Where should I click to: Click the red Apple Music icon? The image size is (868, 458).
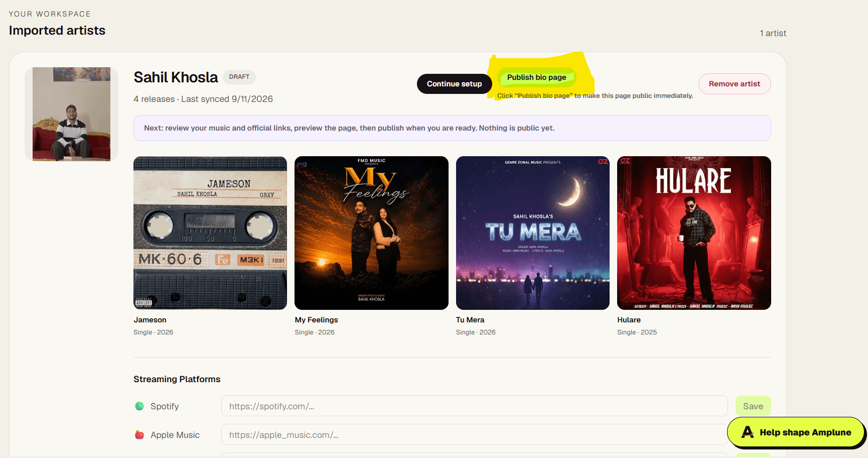coord(139,435)
